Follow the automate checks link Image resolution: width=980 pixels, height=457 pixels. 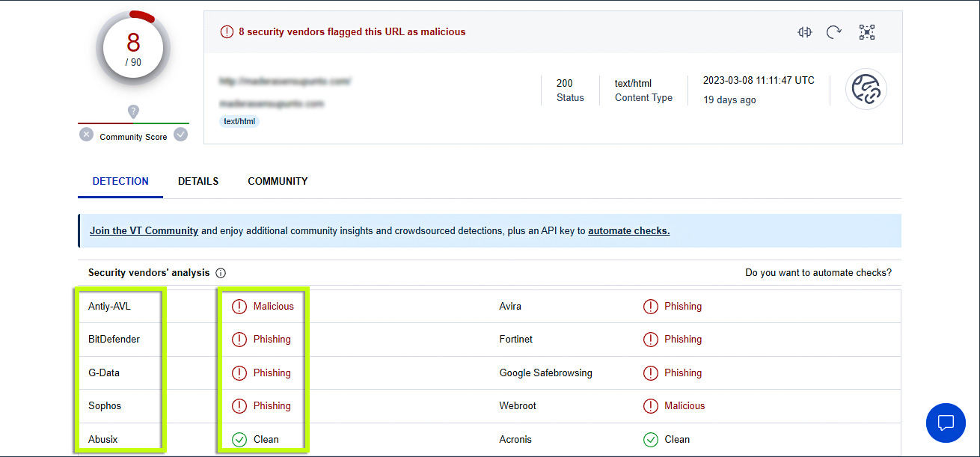point(628,230)
